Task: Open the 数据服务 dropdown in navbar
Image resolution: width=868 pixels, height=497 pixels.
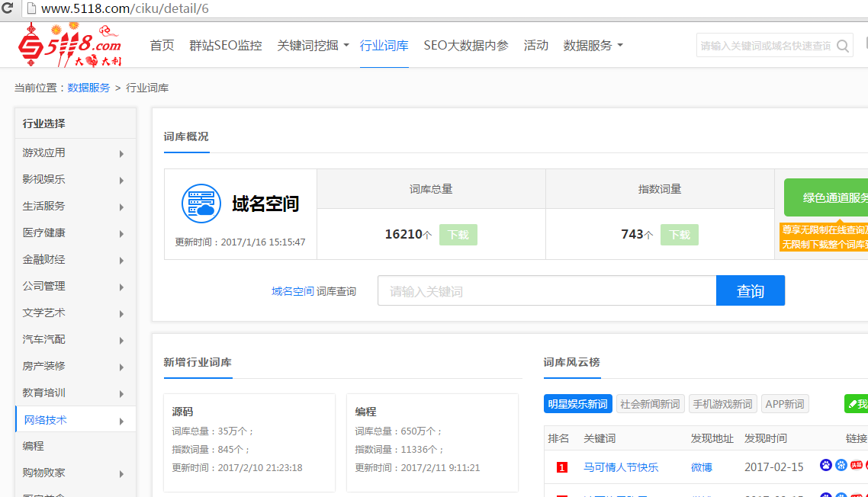Action: coord(593,46)
